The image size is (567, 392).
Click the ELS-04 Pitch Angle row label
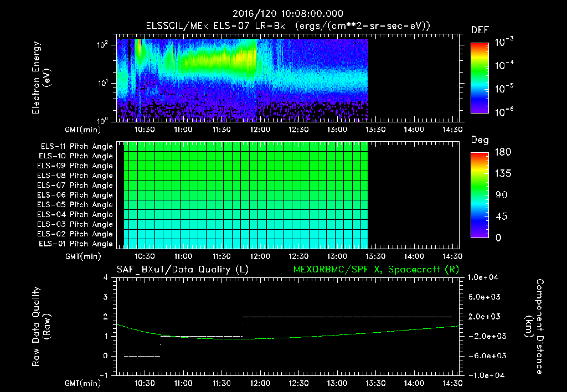75,215
